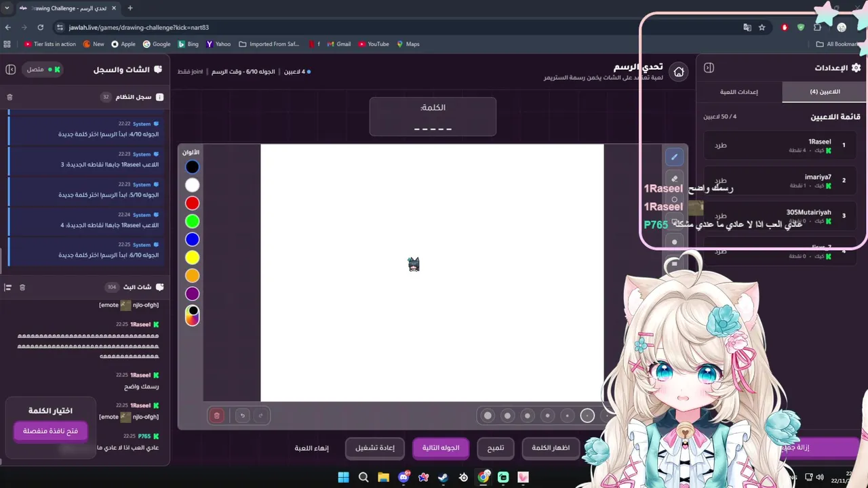868x488 pixels.
Task: Undo the last drawing stroke
Action: pos(242,415)
